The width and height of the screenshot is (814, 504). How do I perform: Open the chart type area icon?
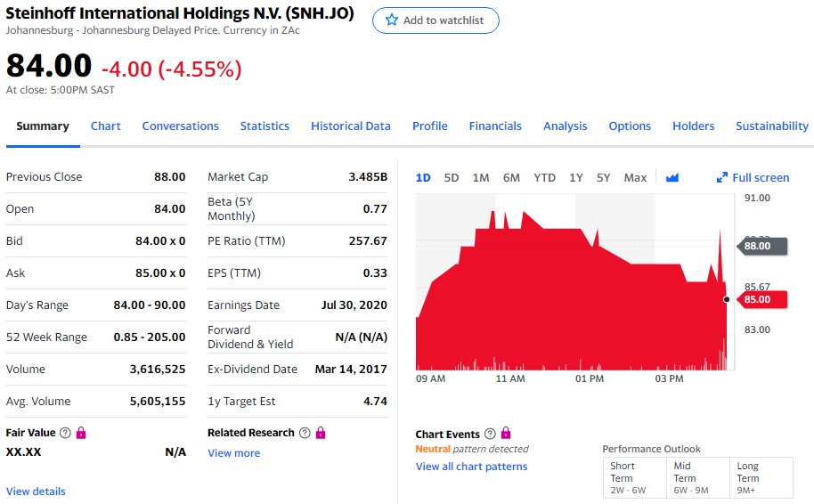click(x=672, y=178)
